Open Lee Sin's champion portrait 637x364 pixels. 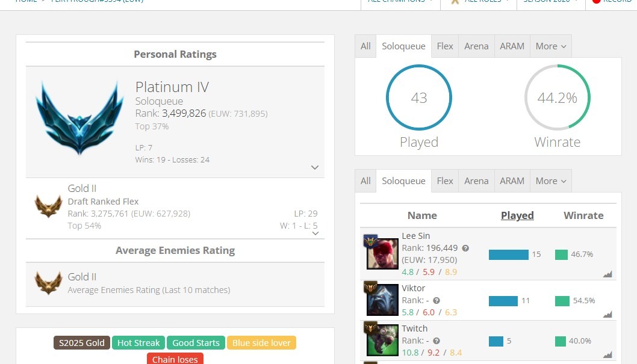[x=382, y=254]
